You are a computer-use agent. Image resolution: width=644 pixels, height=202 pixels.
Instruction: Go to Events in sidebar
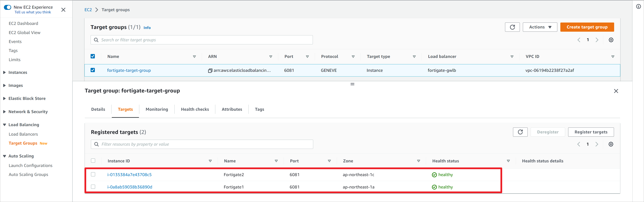[15, 42]
